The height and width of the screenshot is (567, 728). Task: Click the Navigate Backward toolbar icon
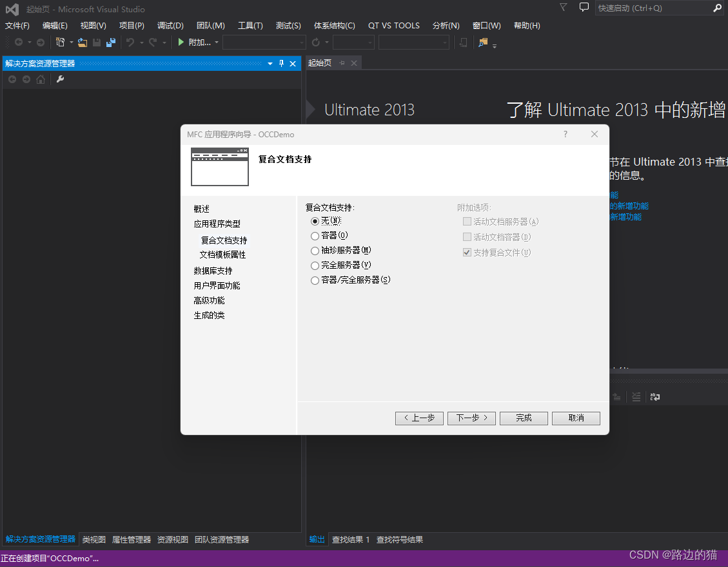point(19,43)
